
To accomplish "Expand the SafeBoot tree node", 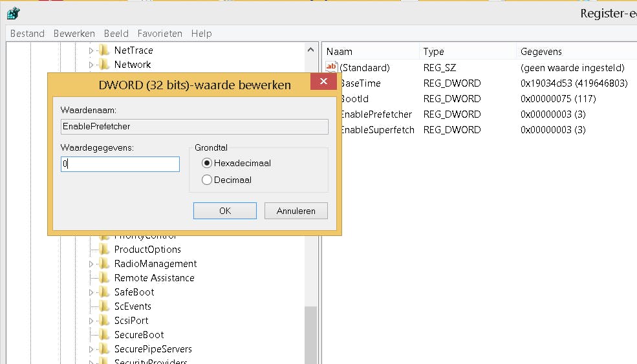I will point(91,292).
